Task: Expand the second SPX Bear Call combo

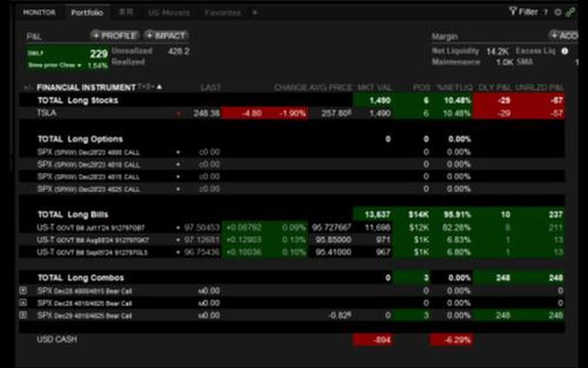Action: coord(23,302)
